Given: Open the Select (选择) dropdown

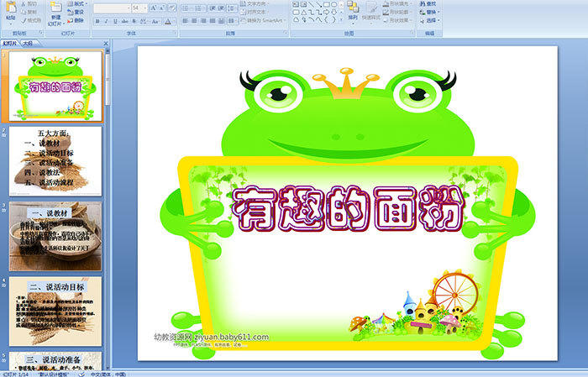Looking at the screenshot, I should pos(430,20).
